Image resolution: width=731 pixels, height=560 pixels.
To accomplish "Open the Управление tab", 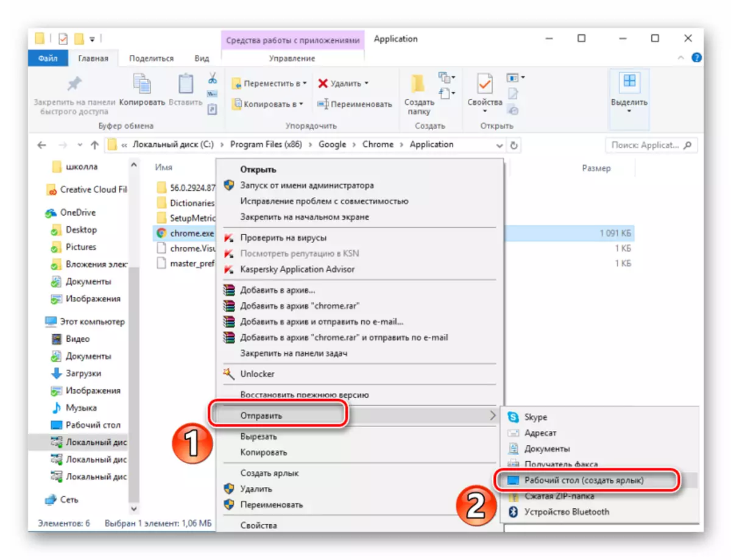I will point(292,58).
